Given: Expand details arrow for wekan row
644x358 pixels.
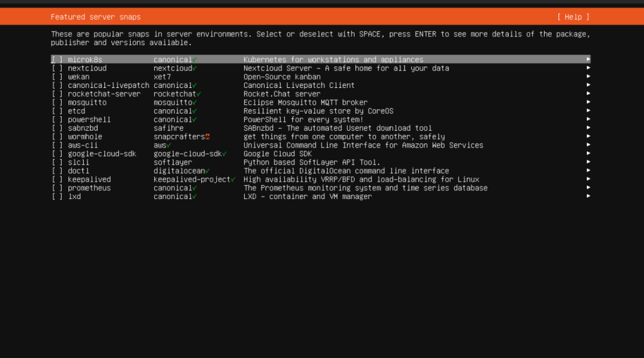Looking at the screenshot, I should pos(588,77).
